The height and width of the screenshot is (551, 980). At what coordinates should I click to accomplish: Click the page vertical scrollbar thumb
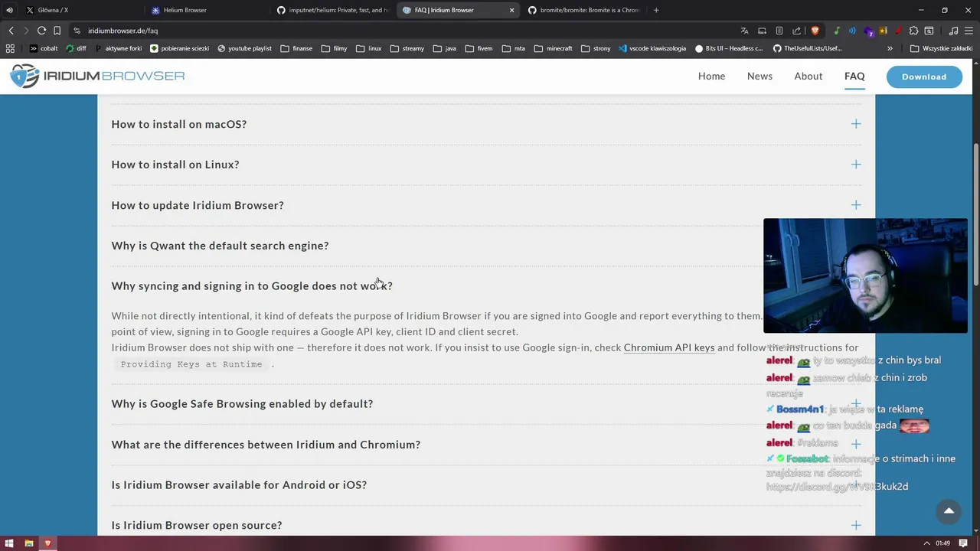coord(975,214)
